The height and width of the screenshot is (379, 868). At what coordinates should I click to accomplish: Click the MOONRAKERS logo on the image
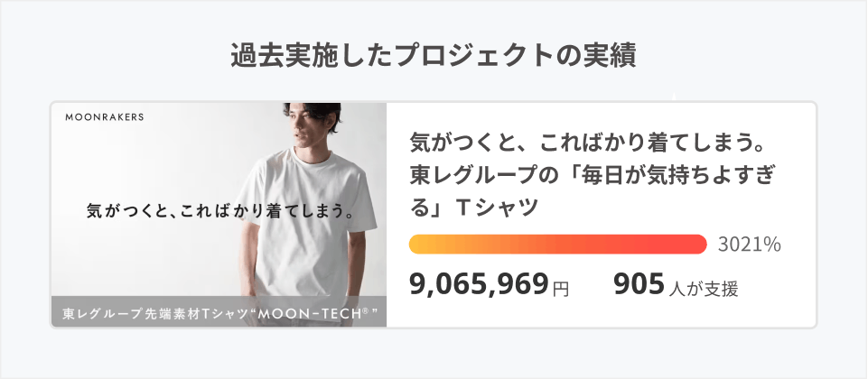104,116
